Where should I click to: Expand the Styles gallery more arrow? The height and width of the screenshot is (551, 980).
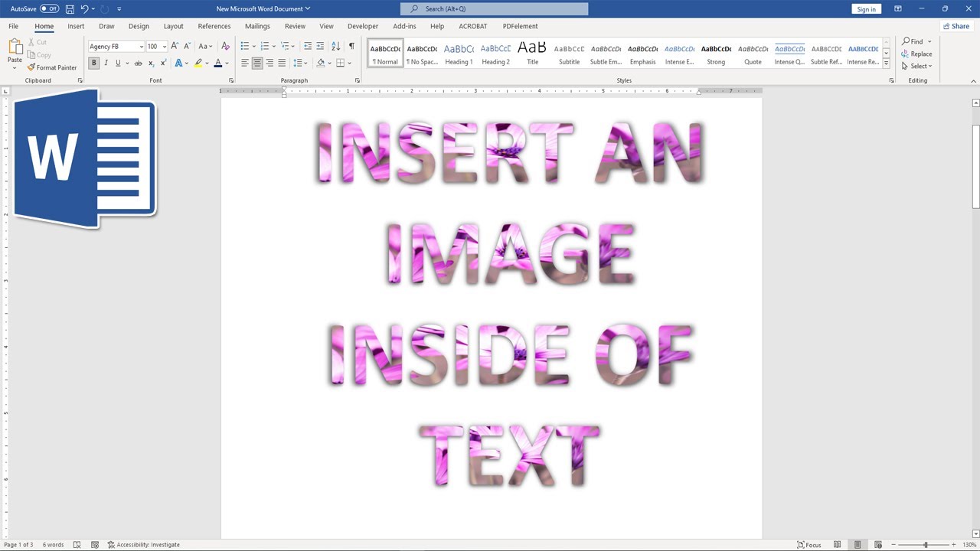pos(886,64)
